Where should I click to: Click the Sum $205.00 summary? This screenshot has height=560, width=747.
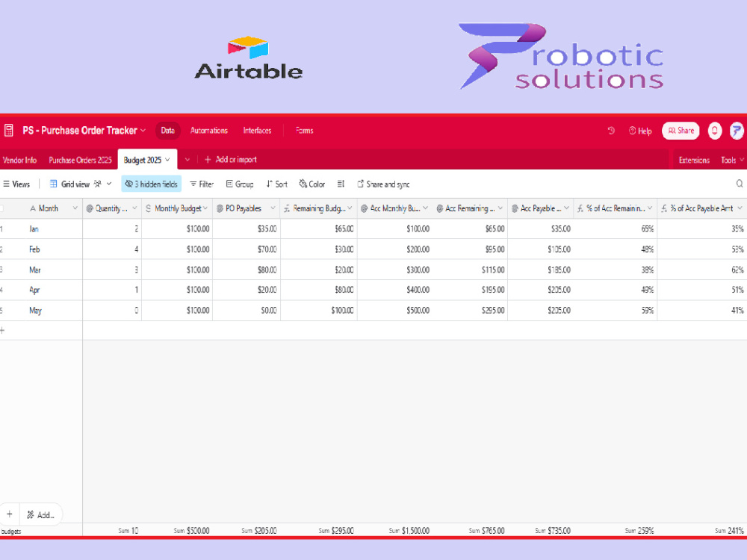(258, 530)
